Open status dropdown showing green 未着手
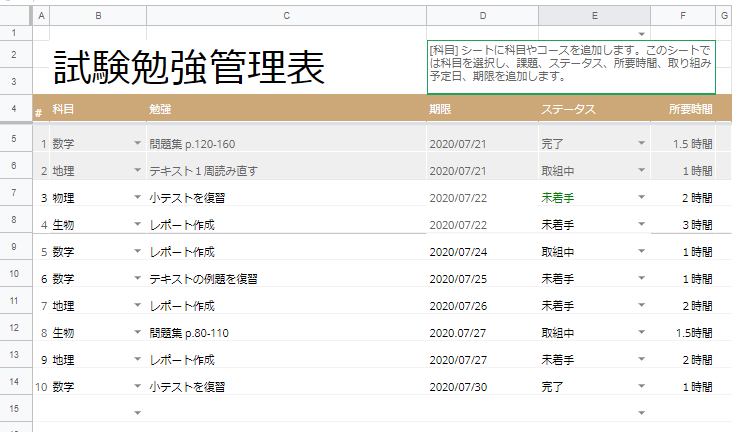Viewport: 732px width, 432px height. click(x=641, y=197)
